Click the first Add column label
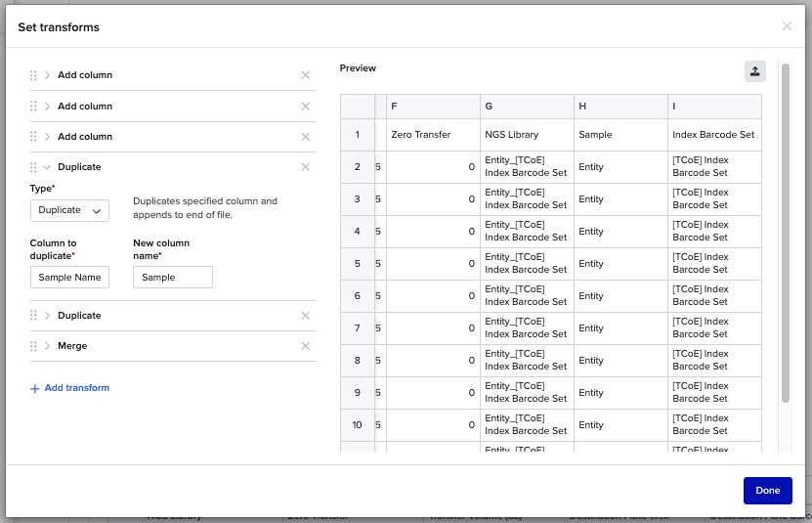Viewport: 812px width, 523px height. point(85,75)
